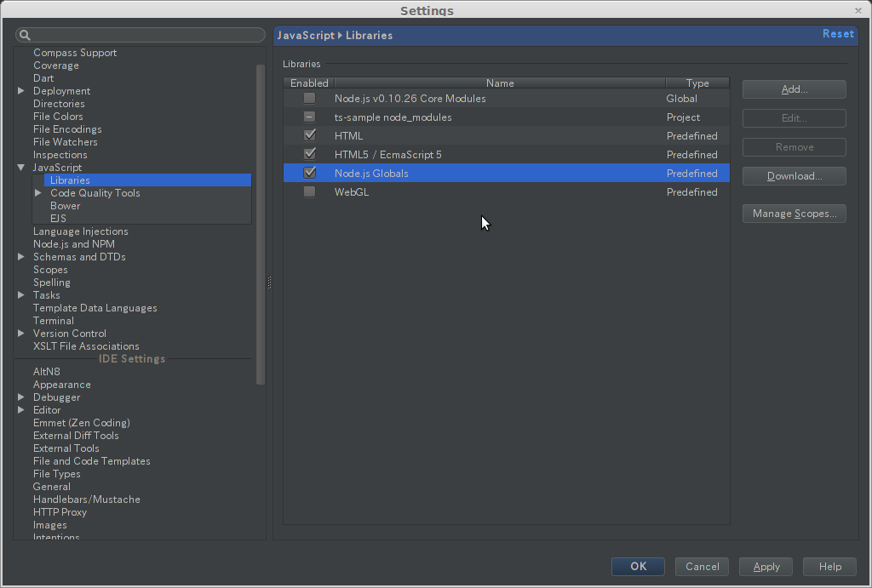872x588 pixels.
Task: Open File Encodings settings
Action: (x=67, y=129)
